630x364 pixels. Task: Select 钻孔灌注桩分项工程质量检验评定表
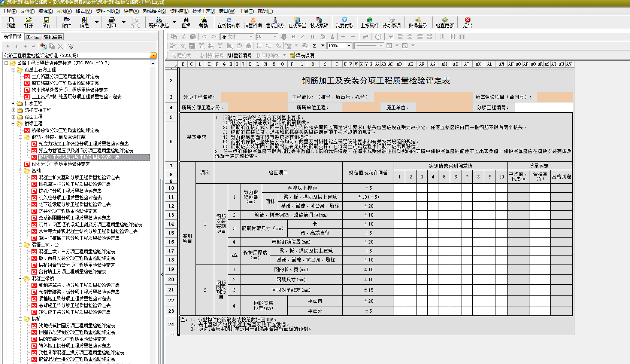[75, 184]
